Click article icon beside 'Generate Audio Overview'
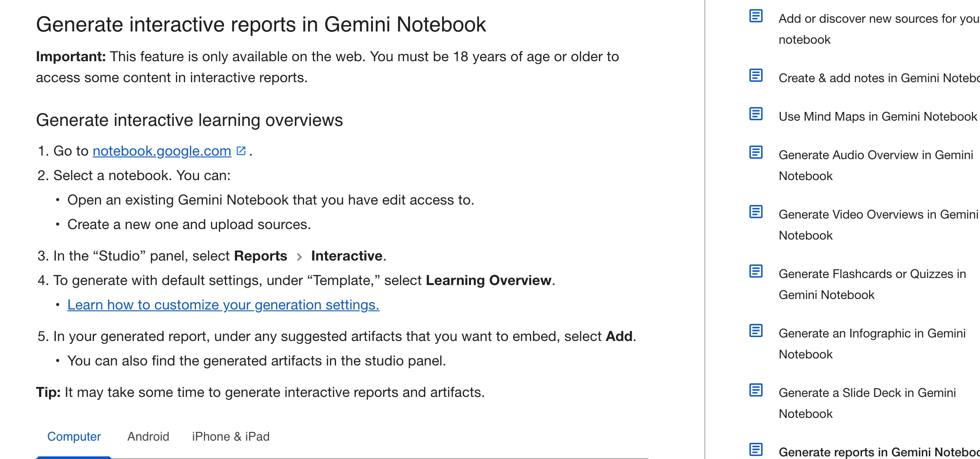Image resolution: width=980 pixels, height=459 pixels. click(x=756, y=152)
